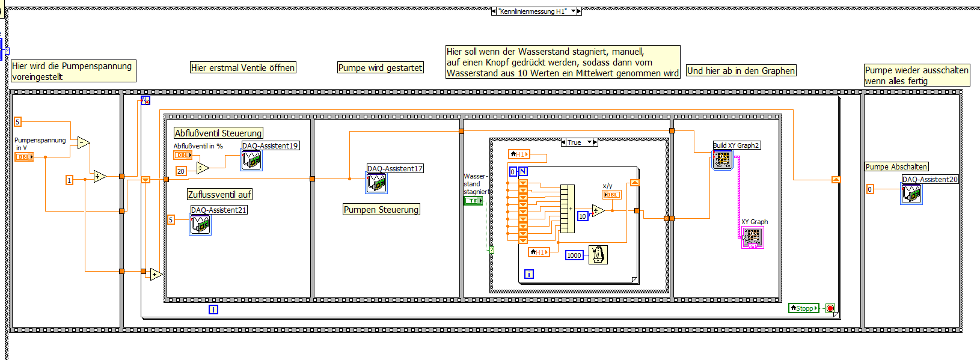
Task: Select the metronome Wait (ms) function
Action: click(598, 255)
